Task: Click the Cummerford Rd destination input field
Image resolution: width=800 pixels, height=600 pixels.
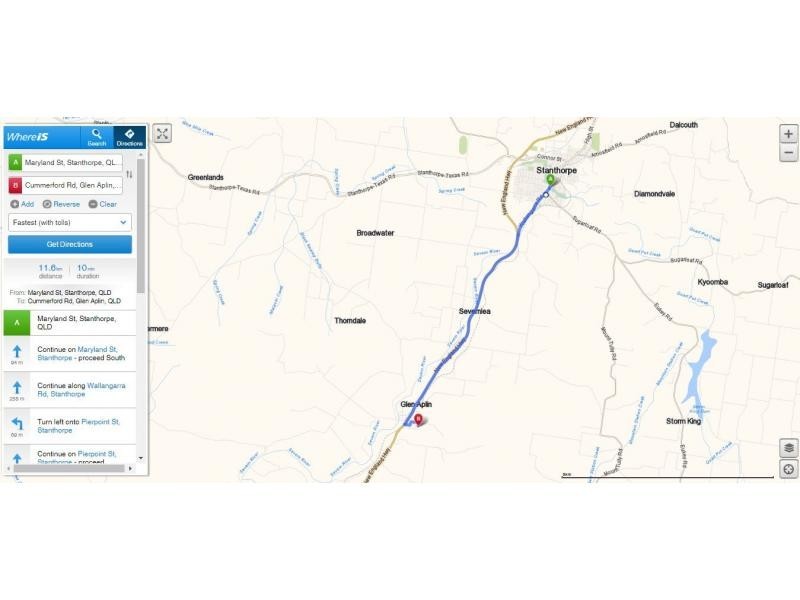Action: 72,185
